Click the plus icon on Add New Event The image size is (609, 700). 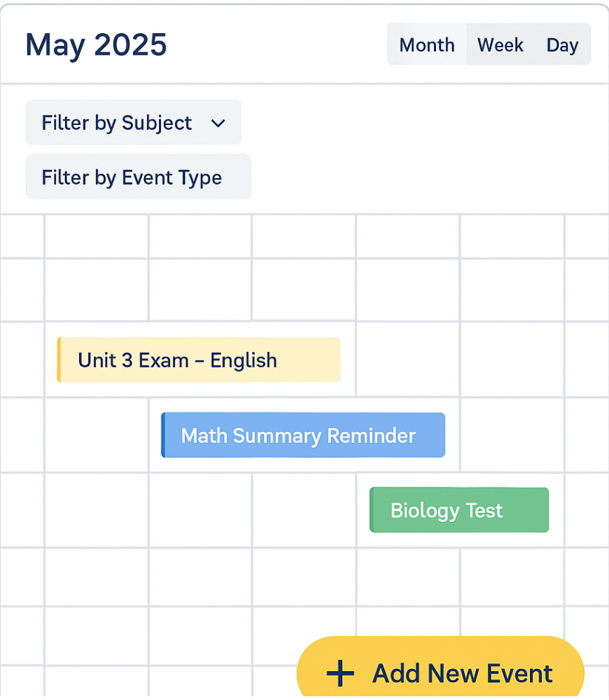341,673
